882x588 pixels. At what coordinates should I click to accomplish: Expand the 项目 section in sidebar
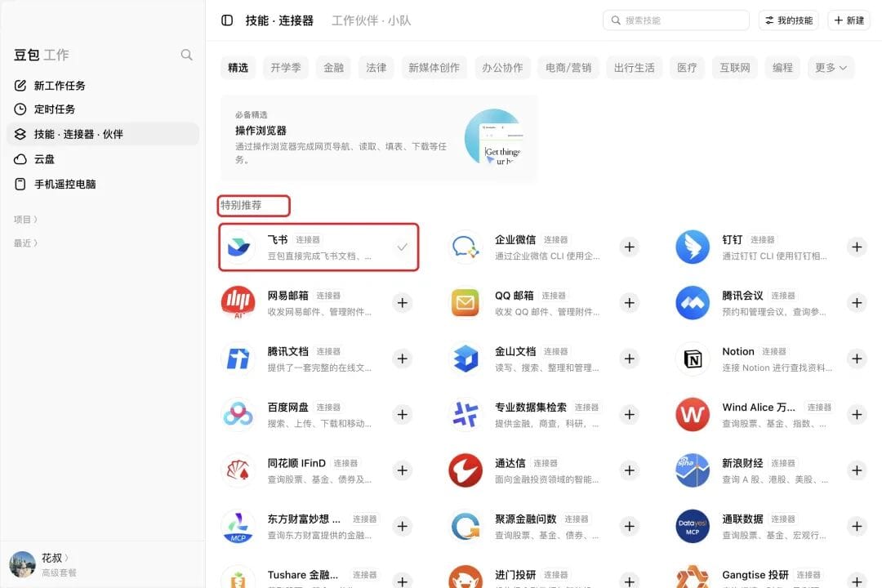click(x=25, y=220)
